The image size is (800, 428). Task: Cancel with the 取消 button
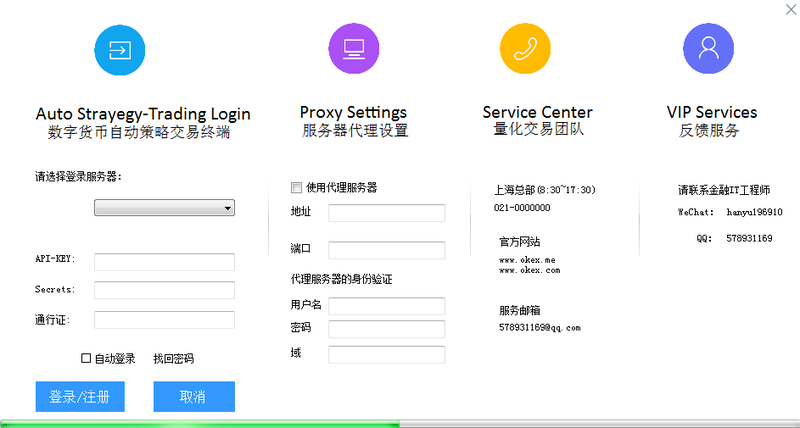(194, 396)
